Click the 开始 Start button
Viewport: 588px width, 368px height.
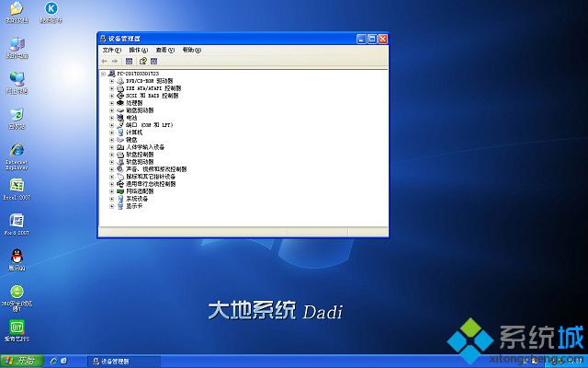pyautogui.click(x=22, y=362)
